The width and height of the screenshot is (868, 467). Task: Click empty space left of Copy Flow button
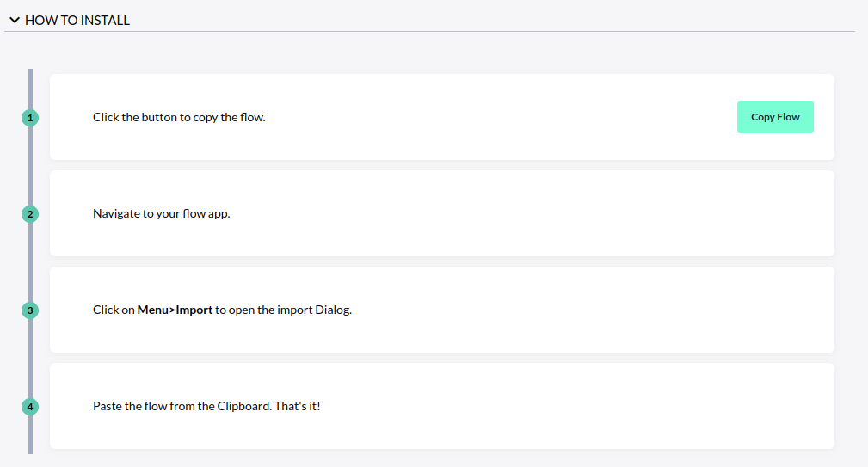(x=516, y=117)
